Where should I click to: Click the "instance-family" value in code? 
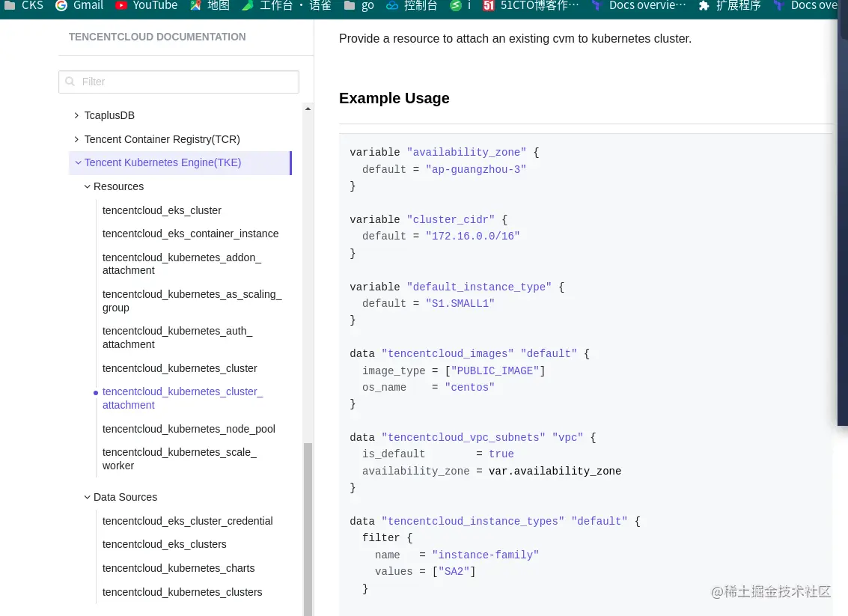point(485,555)
